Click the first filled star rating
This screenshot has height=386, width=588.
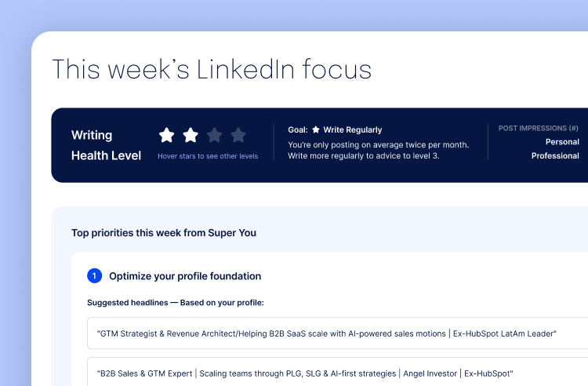pos(167,135)
